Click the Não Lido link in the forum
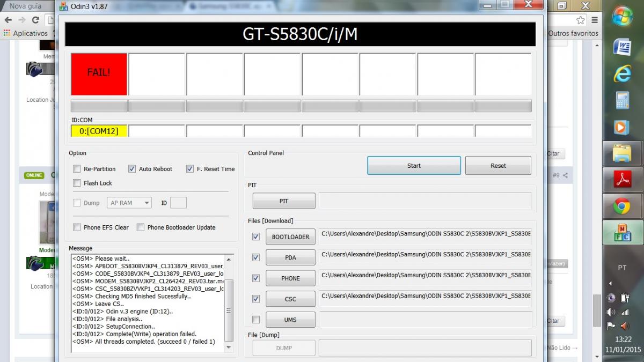This screenshot has width=644, height=362. (x=562, y=348)
